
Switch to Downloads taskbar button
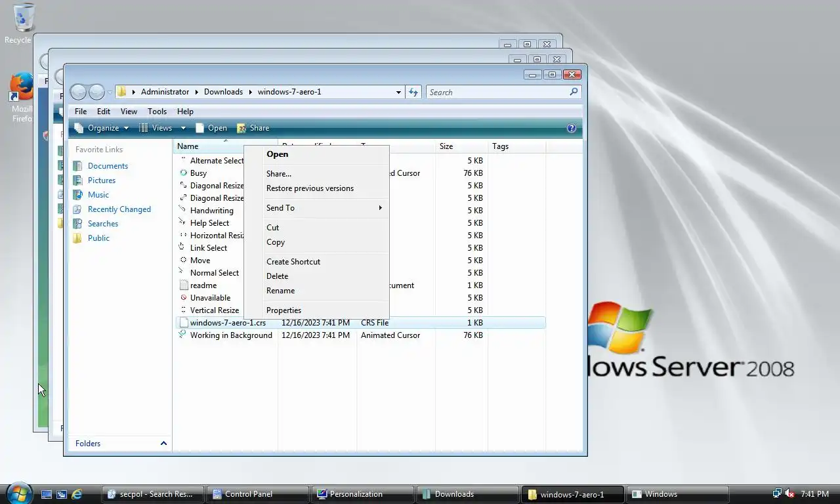[x=469, y=494]
